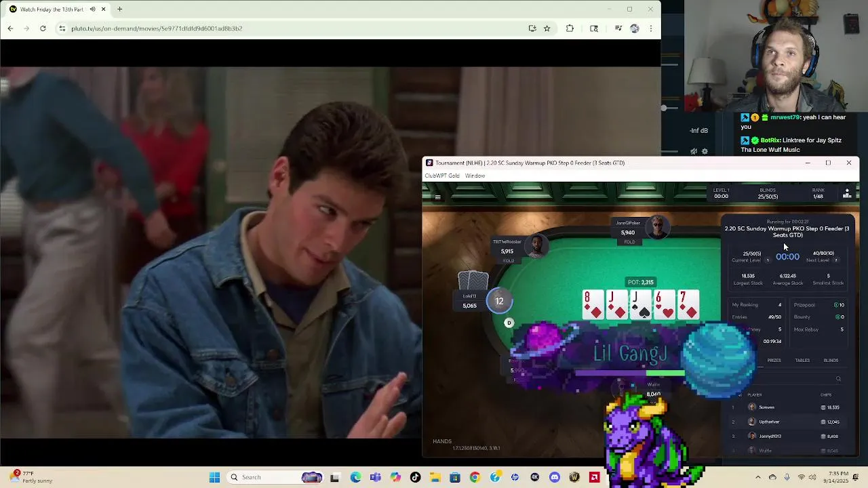Viewport: 868px width, 488px height.
Task: Click Screvvn's avatar in the player list
Action: coord(751,407)
